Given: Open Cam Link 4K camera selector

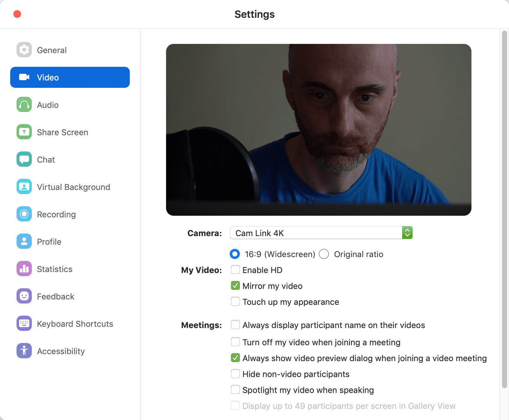Looking at the screenshot, I should [321, 233].
